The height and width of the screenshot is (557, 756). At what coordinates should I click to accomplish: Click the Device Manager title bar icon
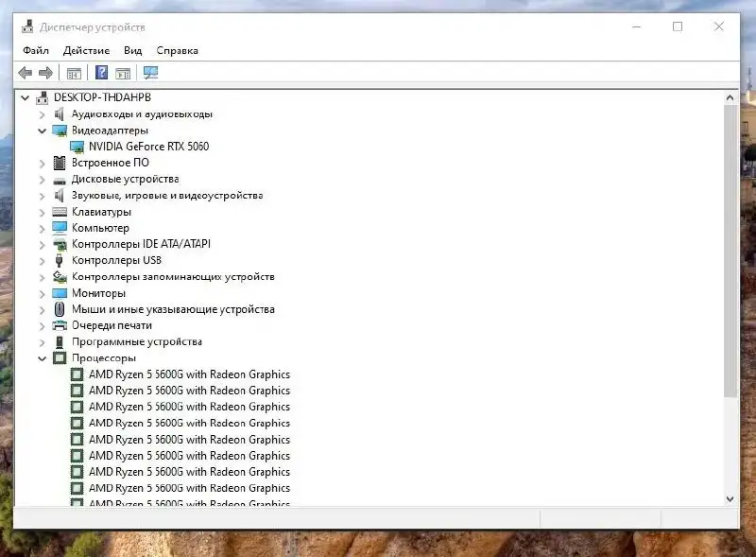[27, 26]
